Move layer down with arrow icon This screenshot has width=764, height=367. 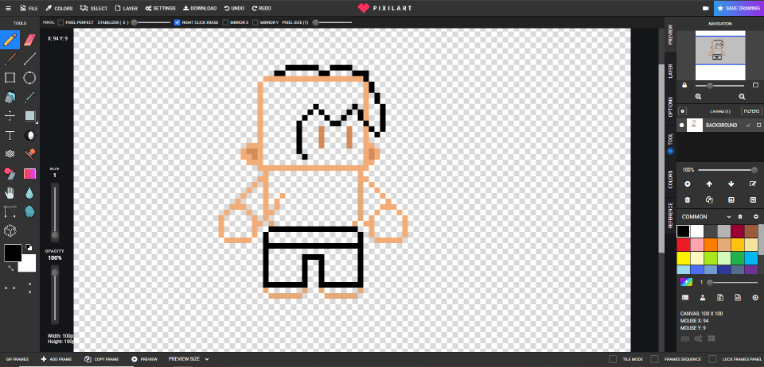click(x=731, y=184)
